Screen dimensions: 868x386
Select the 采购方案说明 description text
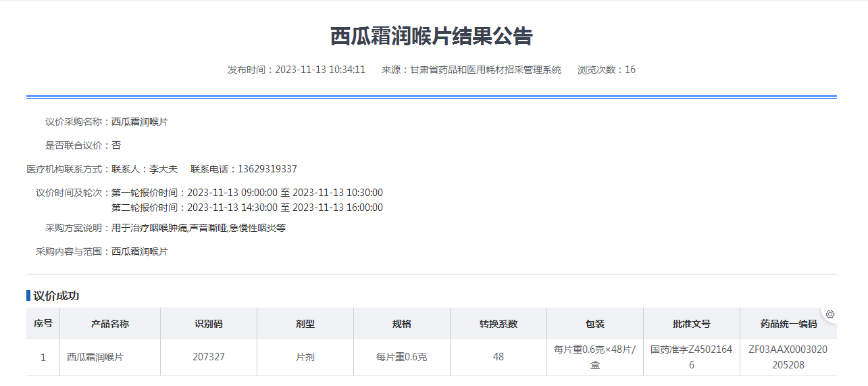click(x=199, y=228)
